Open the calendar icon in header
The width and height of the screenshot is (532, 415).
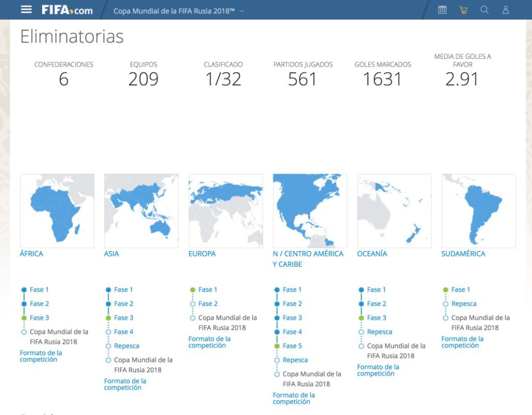click(442, 10)
